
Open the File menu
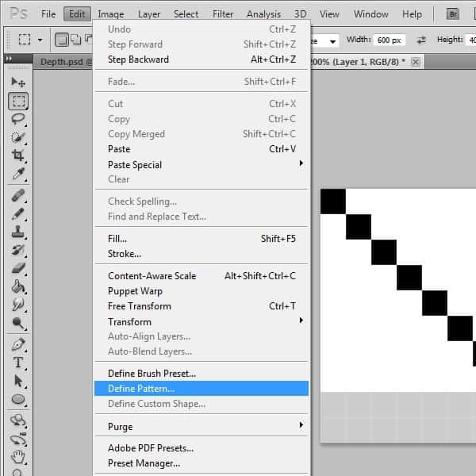(x=48, y=14)
